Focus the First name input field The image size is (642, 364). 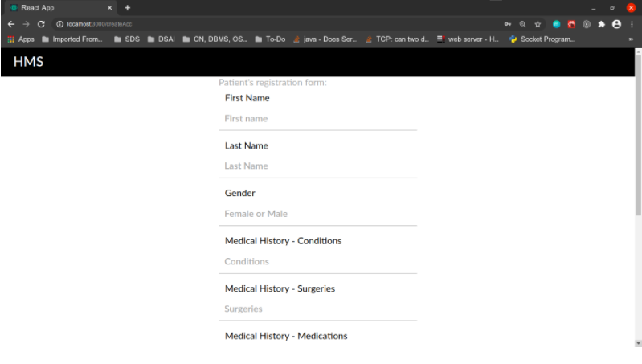pyautogui.click(x=317, y=119)
